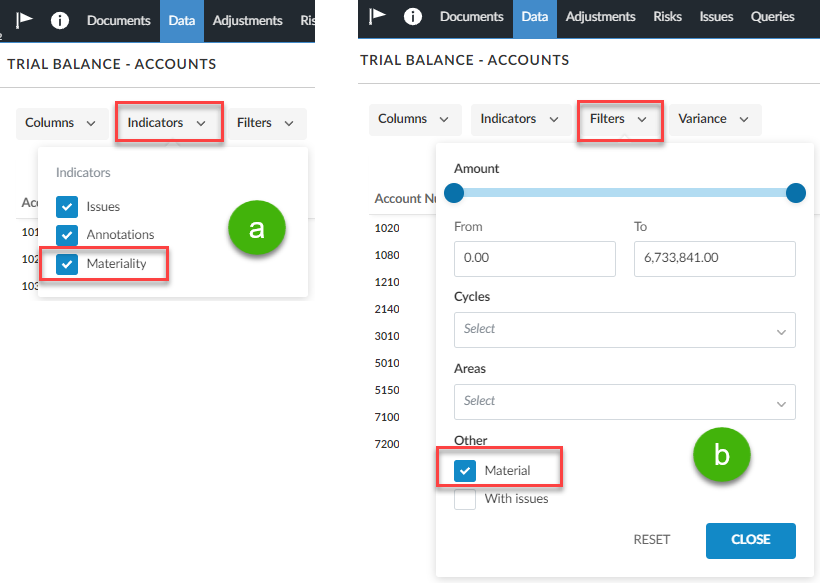
Task: Collapse Indicators dropdown in the left screenshot
Action: tap(168, 123)
